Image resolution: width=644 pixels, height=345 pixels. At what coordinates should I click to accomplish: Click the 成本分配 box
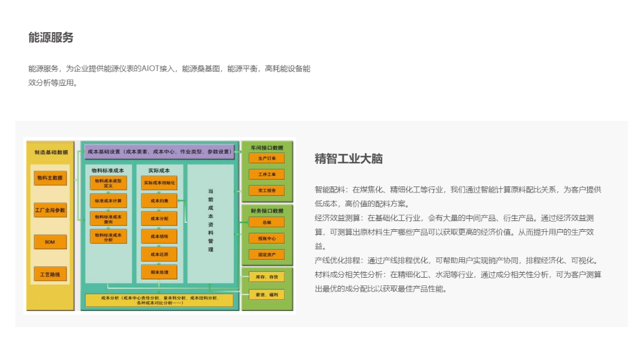159,219
